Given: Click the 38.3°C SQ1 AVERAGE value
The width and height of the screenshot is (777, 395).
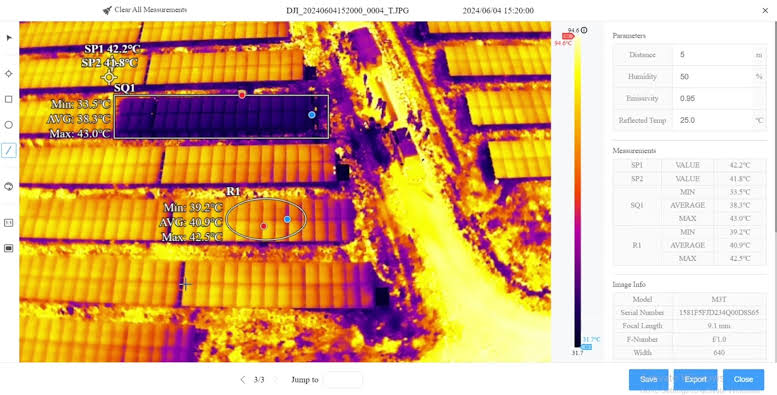Looking at the screenshot, I should pyautogui.click(x=740, y=205).
